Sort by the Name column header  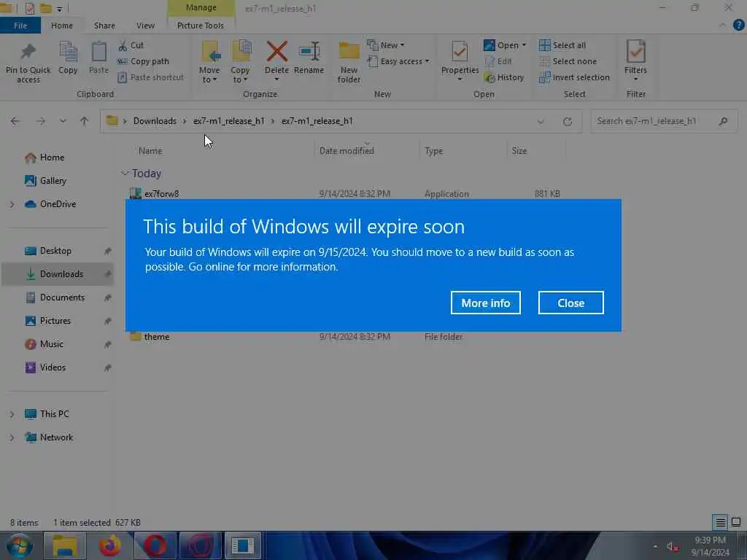point(150,151)
